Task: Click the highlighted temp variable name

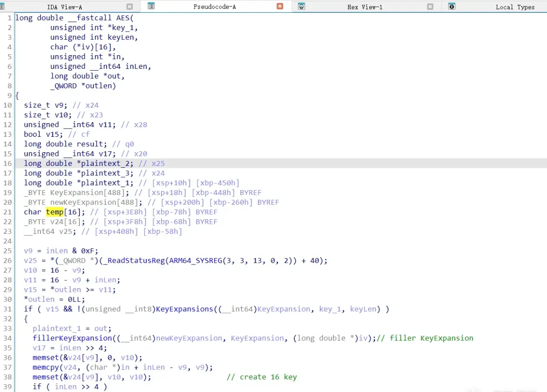Action: 55,212
